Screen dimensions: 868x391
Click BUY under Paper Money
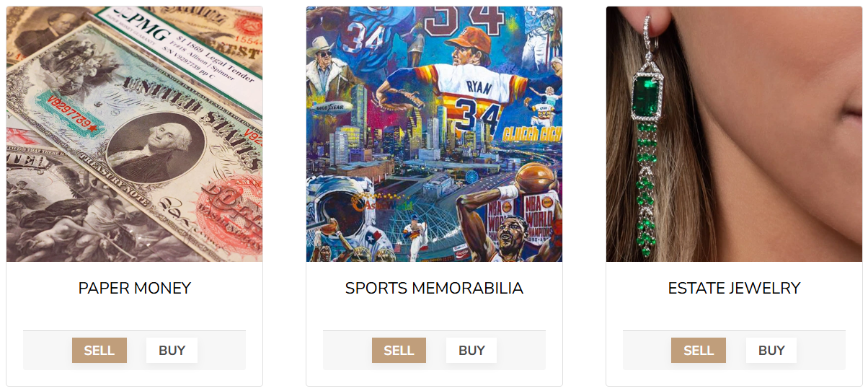pyautogui.click(x=172, y=351)
